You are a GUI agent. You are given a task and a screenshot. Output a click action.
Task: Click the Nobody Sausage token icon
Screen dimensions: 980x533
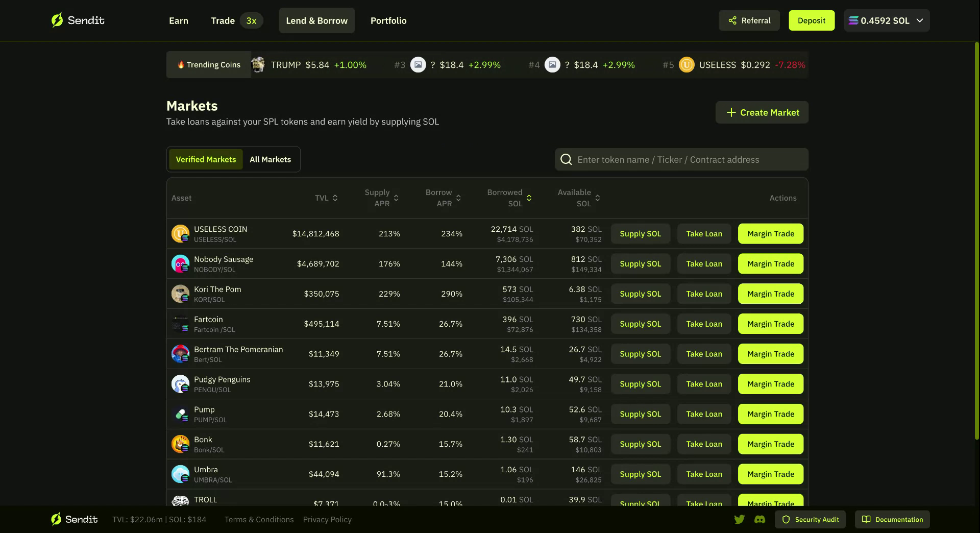[180, 264]
